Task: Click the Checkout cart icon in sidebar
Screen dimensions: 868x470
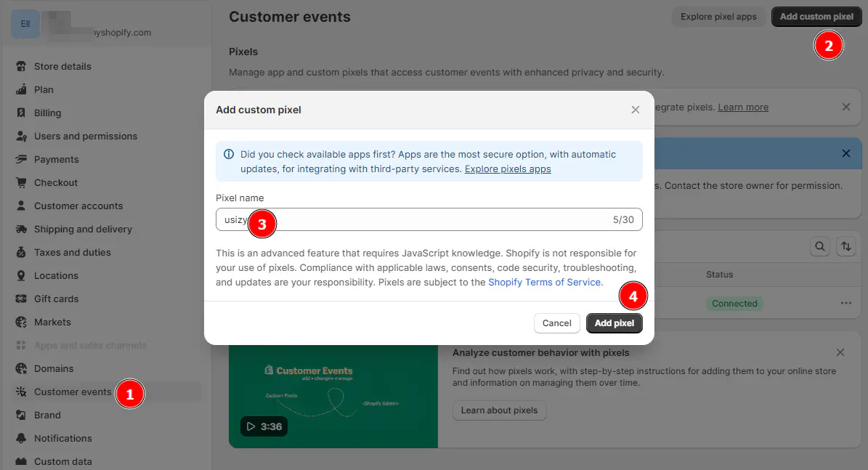Action: [21, 182]
